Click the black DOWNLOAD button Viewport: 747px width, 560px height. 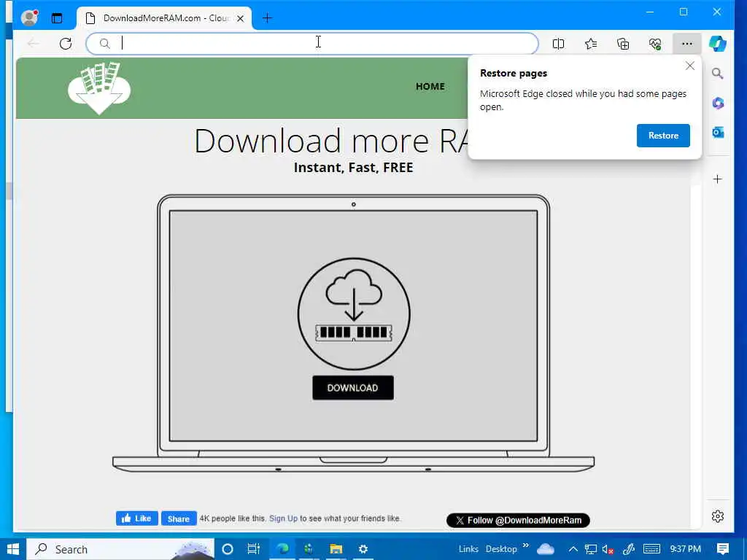[353, 388]
